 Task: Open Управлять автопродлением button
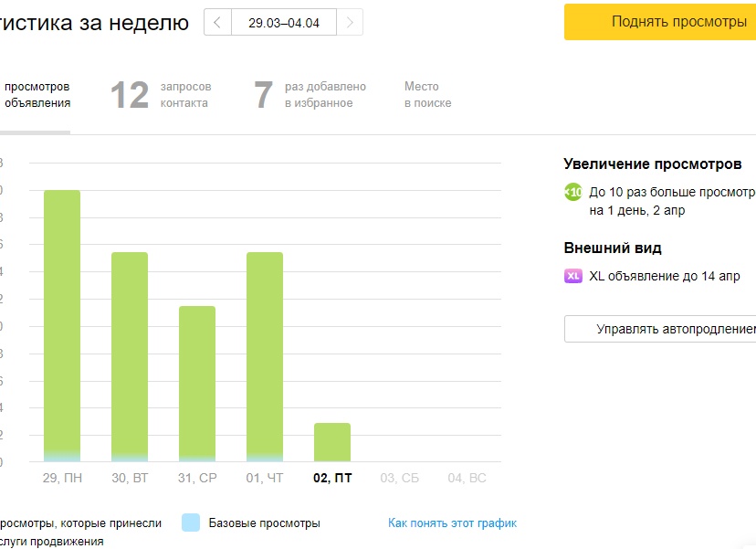click(x=660, y=329)
